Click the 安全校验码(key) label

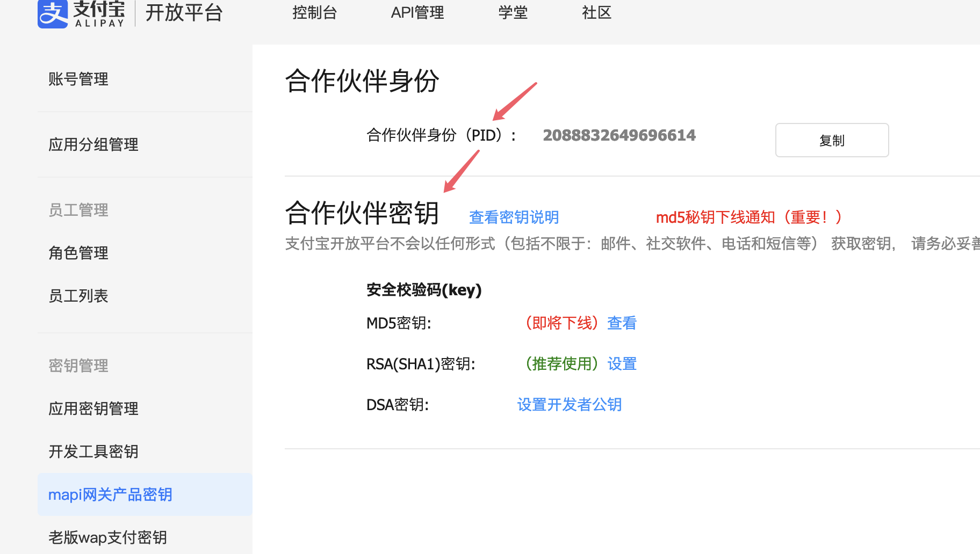pos(424,290)
